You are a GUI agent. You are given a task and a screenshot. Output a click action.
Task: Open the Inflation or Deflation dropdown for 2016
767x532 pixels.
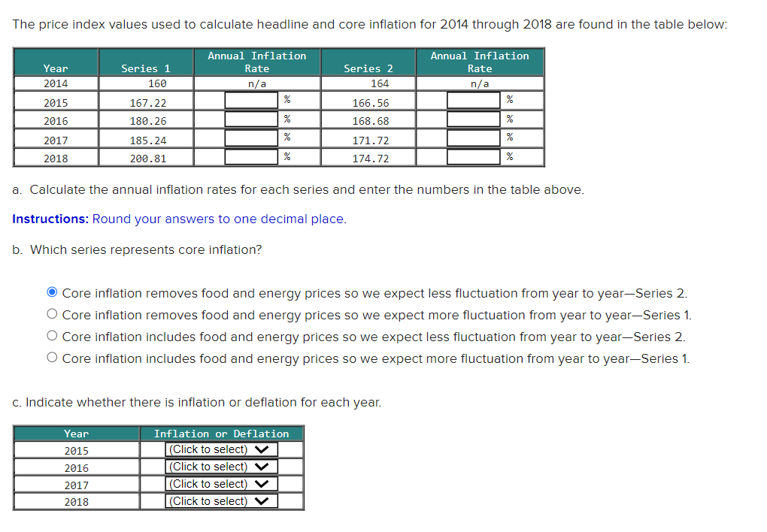(221, 466)
